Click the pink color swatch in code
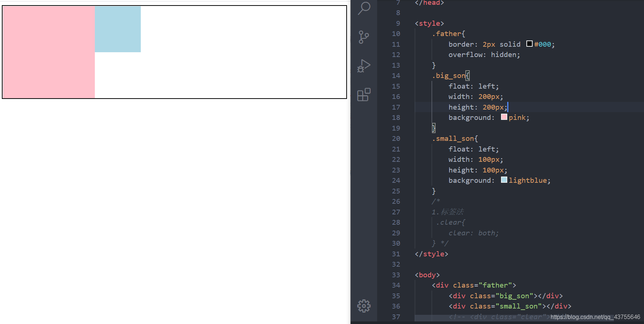Screen dimensions: 644x324 point(504,117)
